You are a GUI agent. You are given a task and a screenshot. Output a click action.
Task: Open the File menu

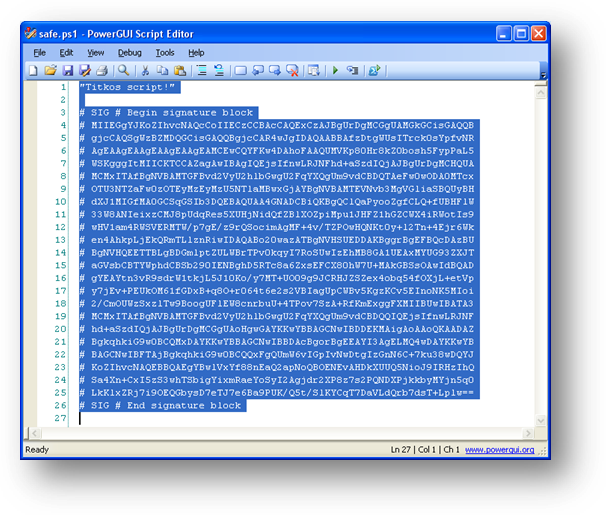pos(40,52)
